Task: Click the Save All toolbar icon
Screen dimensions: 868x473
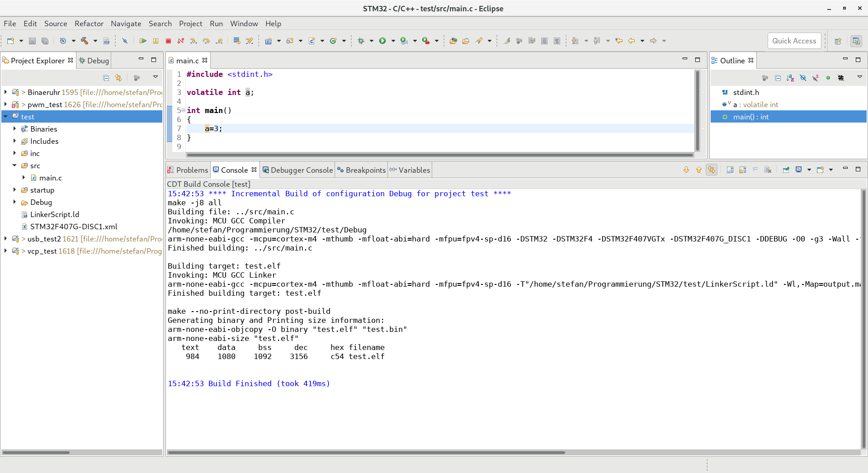Action: click(x=45, y=41)
